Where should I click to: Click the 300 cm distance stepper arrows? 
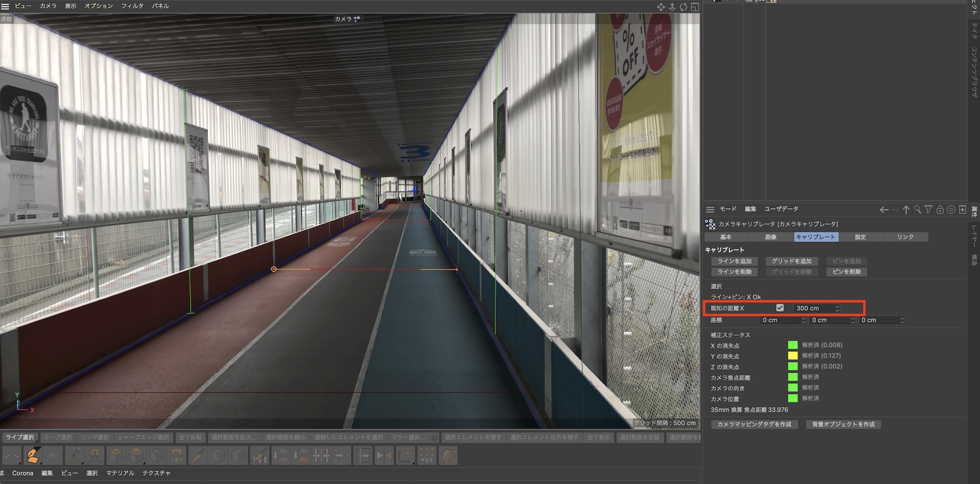837,309
